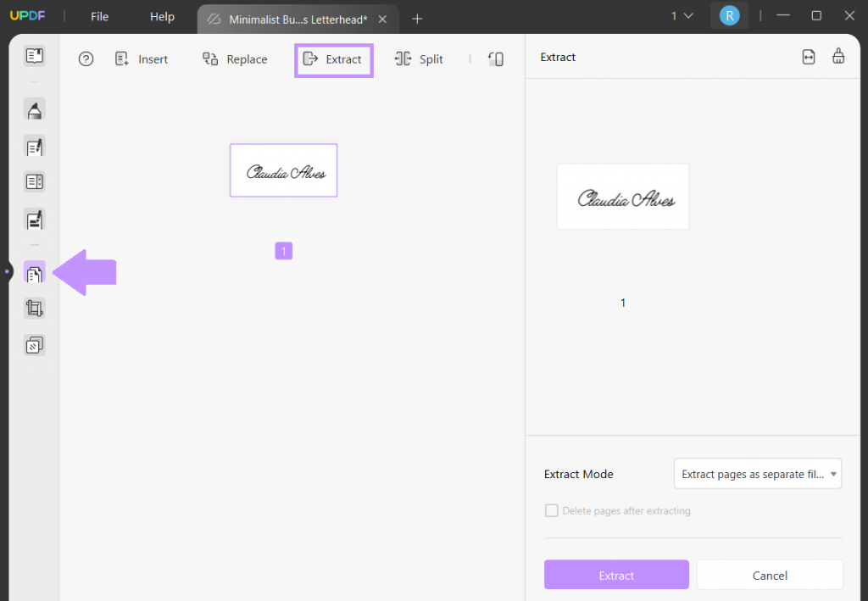Click the page resize icon above Extract panel
Viewport: 868px width, 601px height.
[x=808, y=57]
